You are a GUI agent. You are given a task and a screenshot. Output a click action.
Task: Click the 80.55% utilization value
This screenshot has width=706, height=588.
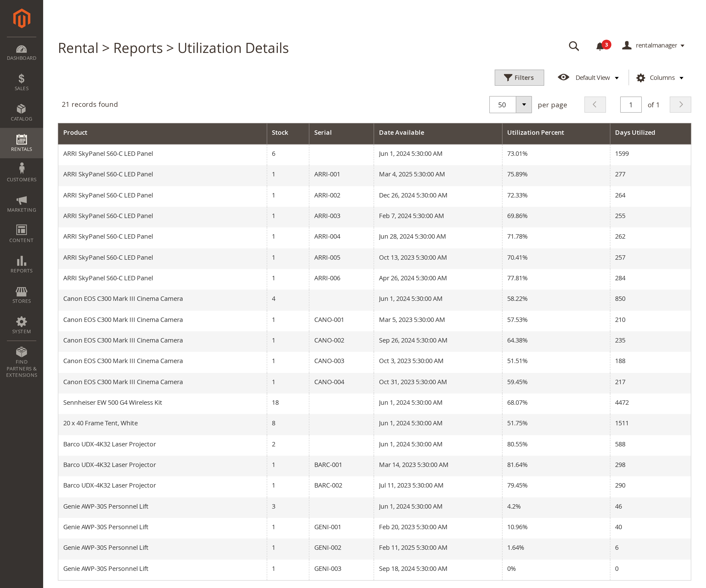coord(517,444)
